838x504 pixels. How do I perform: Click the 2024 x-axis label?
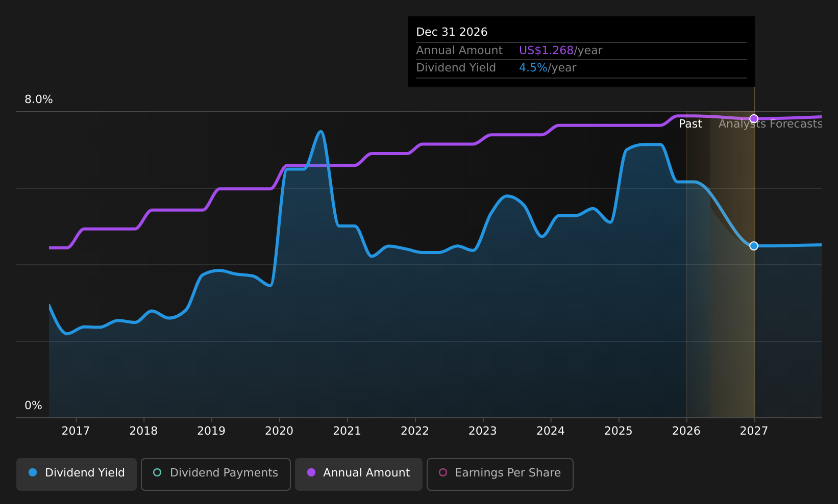[x=551, y=431]
